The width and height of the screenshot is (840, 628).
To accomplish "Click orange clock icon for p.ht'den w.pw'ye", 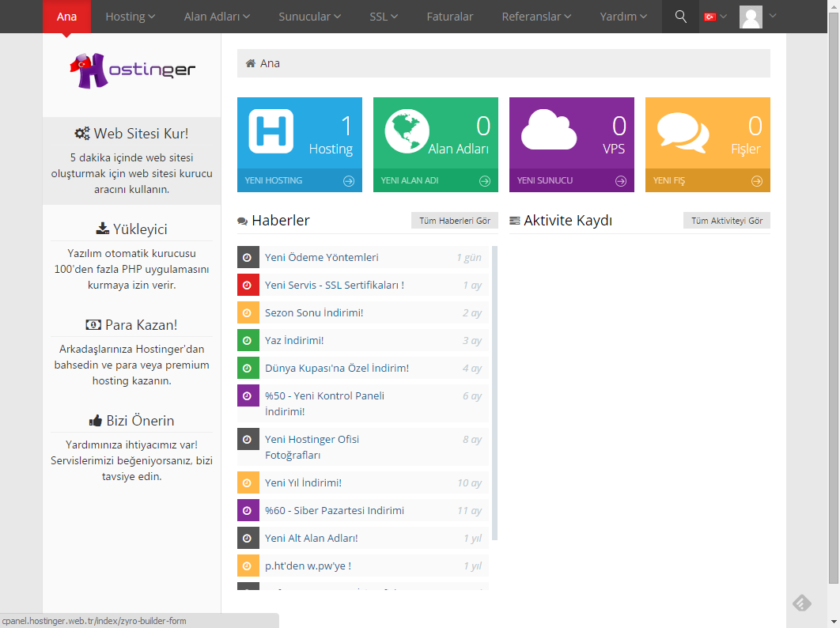I will [x=248, y=566].
